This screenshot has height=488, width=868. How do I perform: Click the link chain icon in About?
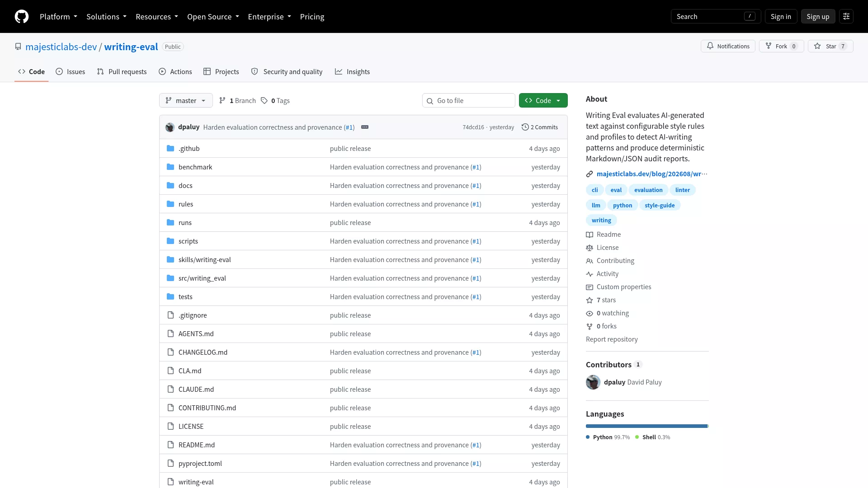[590, 174]
